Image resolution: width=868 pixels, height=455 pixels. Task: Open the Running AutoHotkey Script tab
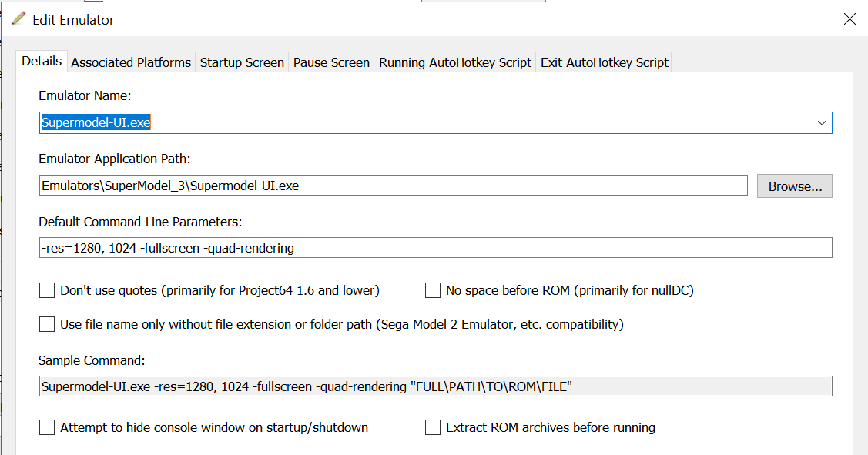[455, 62]
